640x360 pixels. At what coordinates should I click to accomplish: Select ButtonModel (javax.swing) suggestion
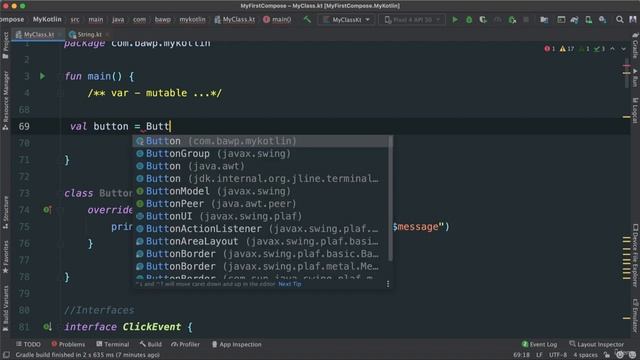pos(261,191)
